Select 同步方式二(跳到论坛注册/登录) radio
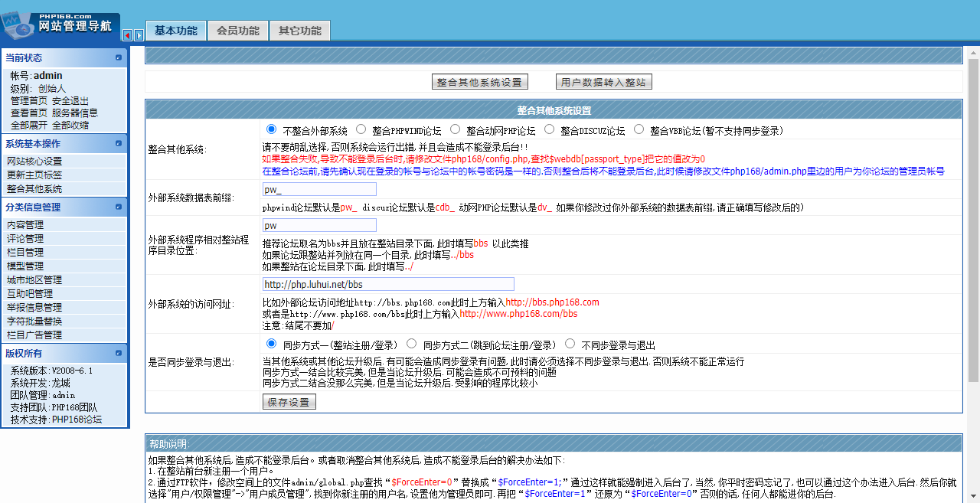The height and width of the screenshot is (503, 980). tap(412, 344)
